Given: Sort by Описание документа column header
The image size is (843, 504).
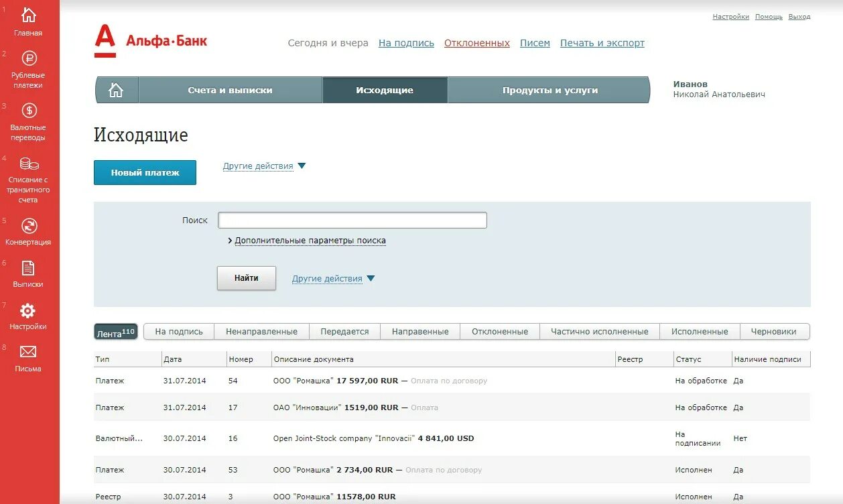Looking at the screenshot, I should [444, 359].
